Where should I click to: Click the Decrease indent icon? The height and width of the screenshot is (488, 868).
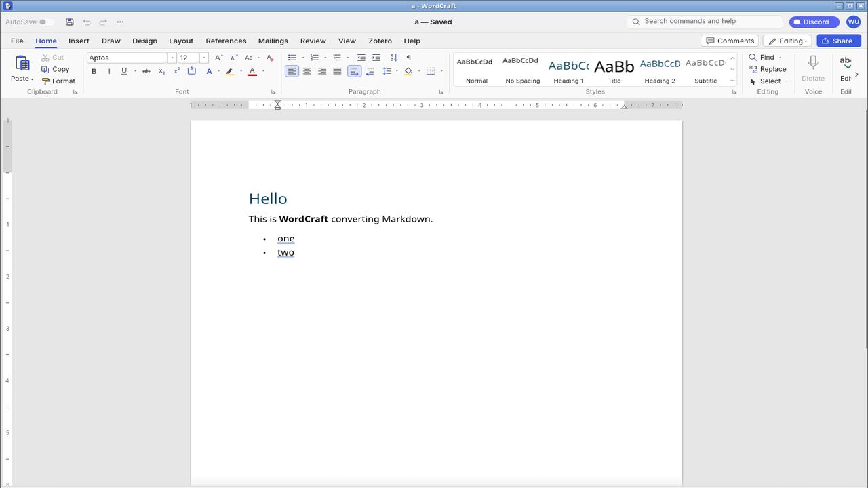pyautogui.click(x=361, y=58)
